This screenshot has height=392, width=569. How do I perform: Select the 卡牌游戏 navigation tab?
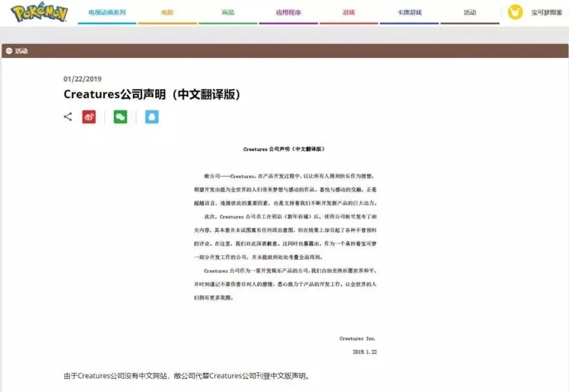[x=408, y=11]
